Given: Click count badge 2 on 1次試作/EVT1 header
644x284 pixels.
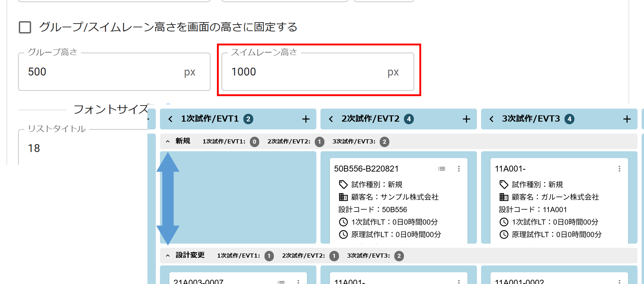Looking at the screenshot, I should tap(248, 119).
